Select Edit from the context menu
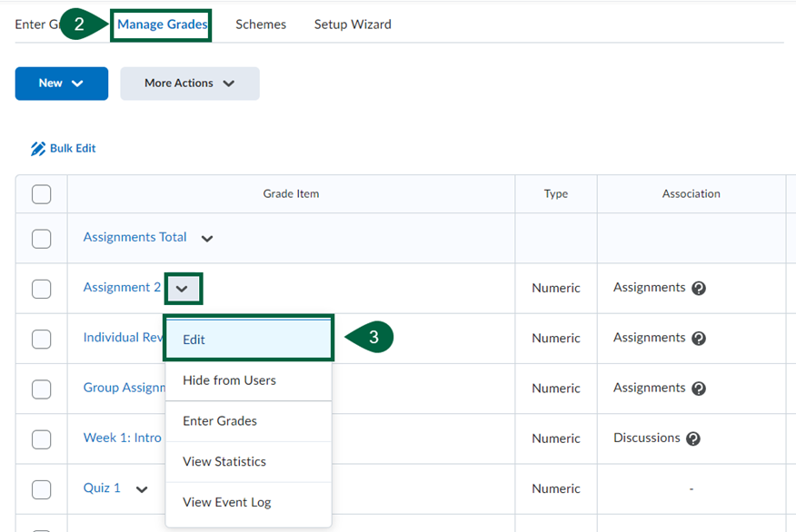This screenshot has height=532, width=796. point(194,339)
